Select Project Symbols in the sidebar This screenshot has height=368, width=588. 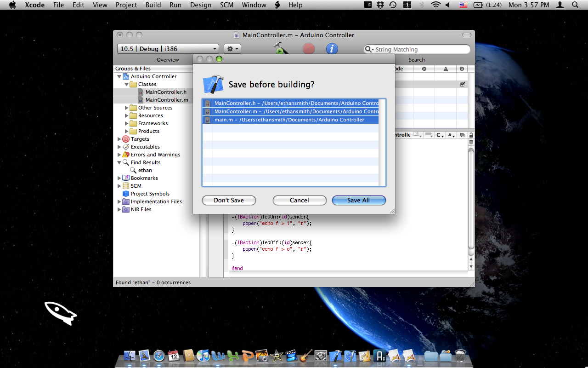click(x=150, y=194)
